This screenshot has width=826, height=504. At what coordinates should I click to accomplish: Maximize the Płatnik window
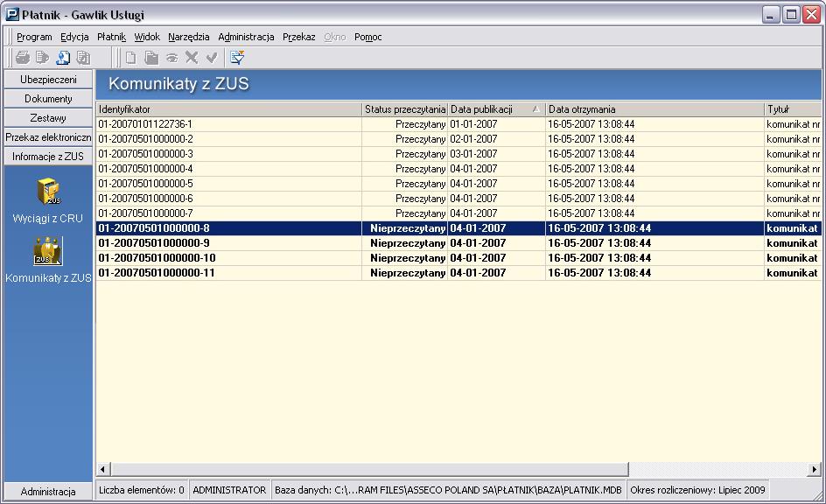tap(791, 15)
